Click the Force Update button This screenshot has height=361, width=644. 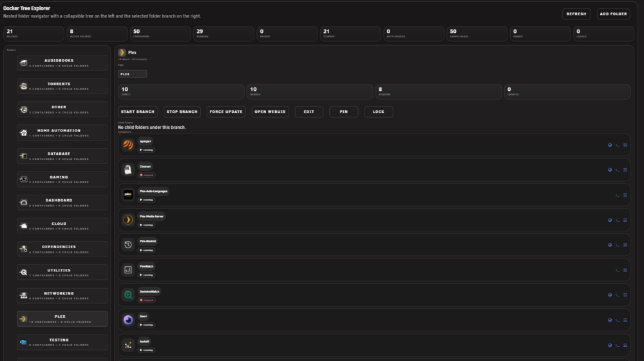(226, 112)
